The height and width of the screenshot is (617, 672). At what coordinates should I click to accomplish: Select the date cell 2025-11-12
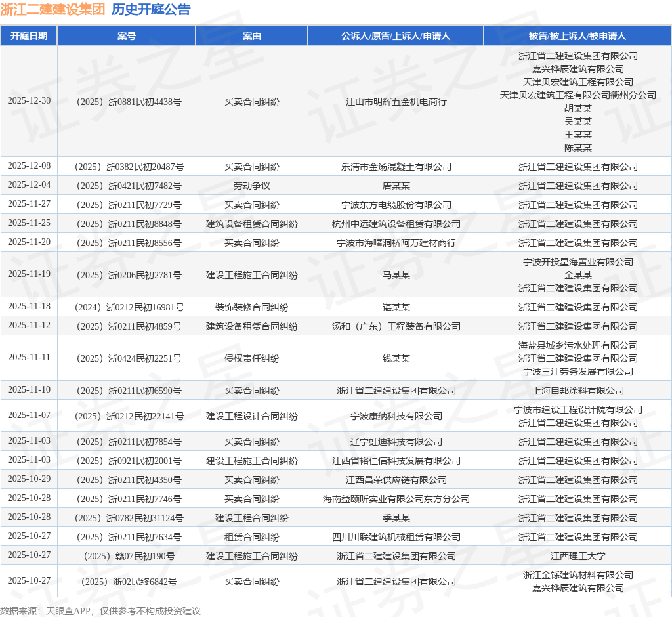[29, 326]
